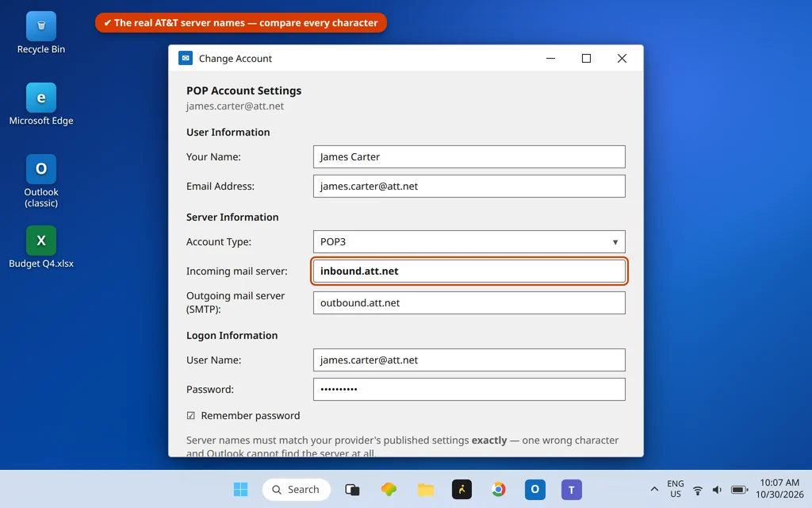Click the taskbar Search box
The height and width of the screenshot is (508, 812).
297,489
